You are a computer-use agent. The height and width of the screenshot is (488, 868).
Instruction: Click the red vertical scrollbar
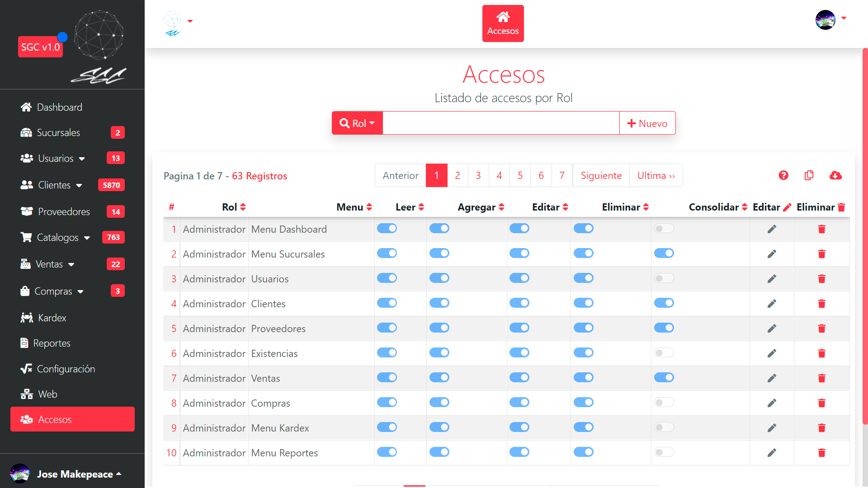pos(865,235)
